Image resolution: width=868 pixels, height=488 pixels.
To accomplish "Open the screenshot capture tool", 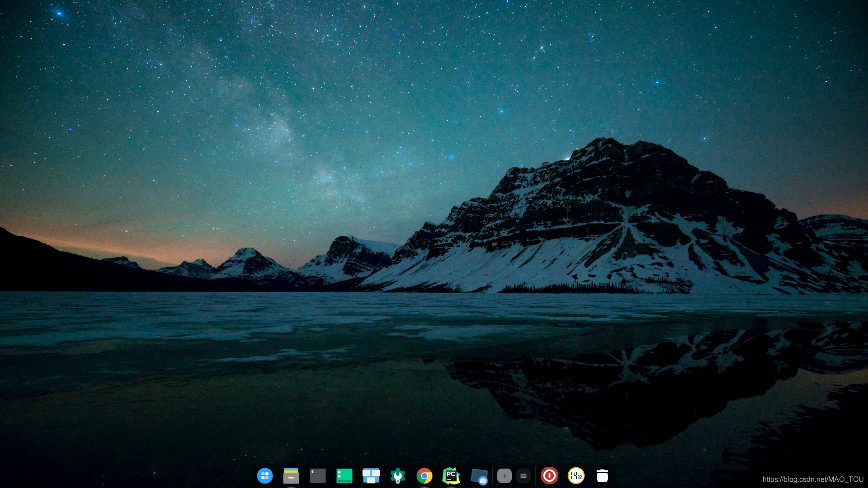I will pos(479,476).
